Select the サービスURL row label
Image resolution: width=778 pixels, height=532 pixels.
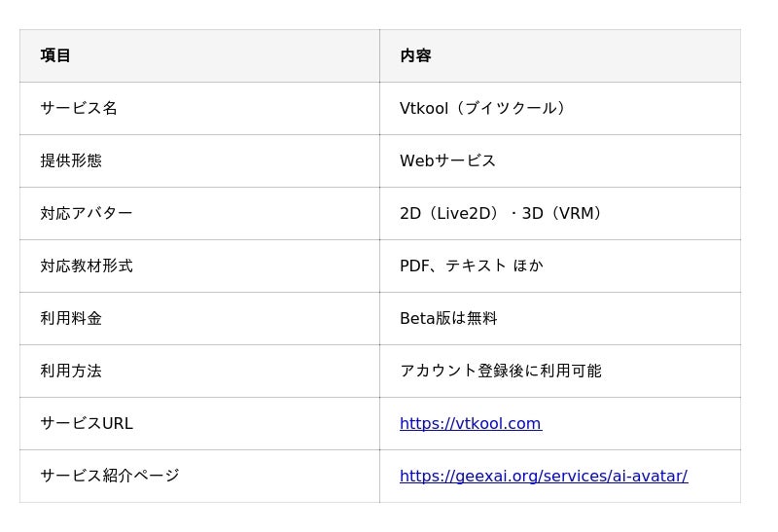click(87, 423)
